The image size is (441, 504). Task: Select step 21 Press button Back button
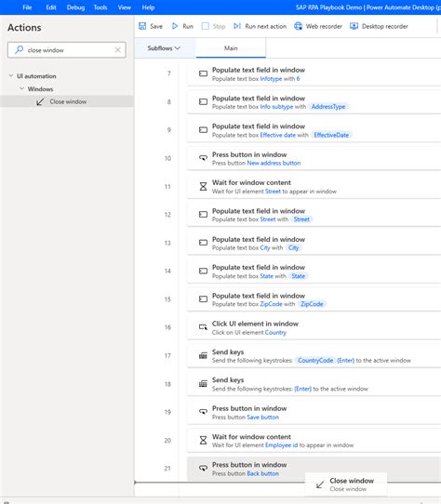click(x=314, y=469)
